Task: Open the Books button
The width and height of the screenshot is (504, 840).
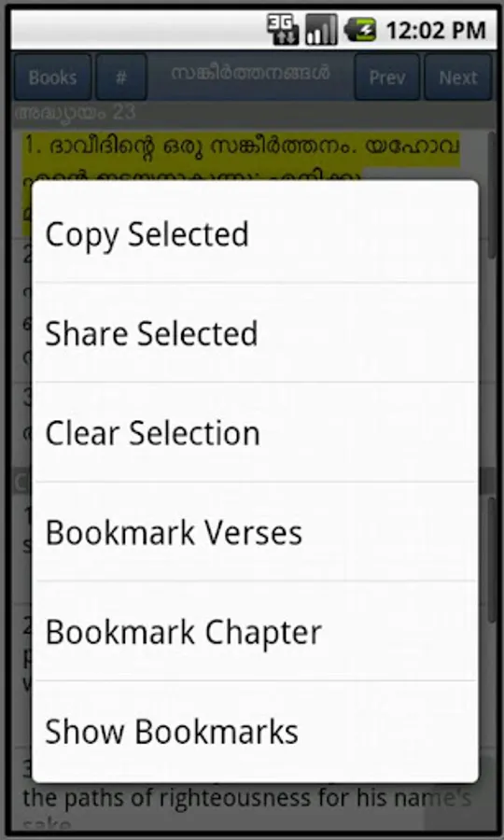Action: coord(52,77)
